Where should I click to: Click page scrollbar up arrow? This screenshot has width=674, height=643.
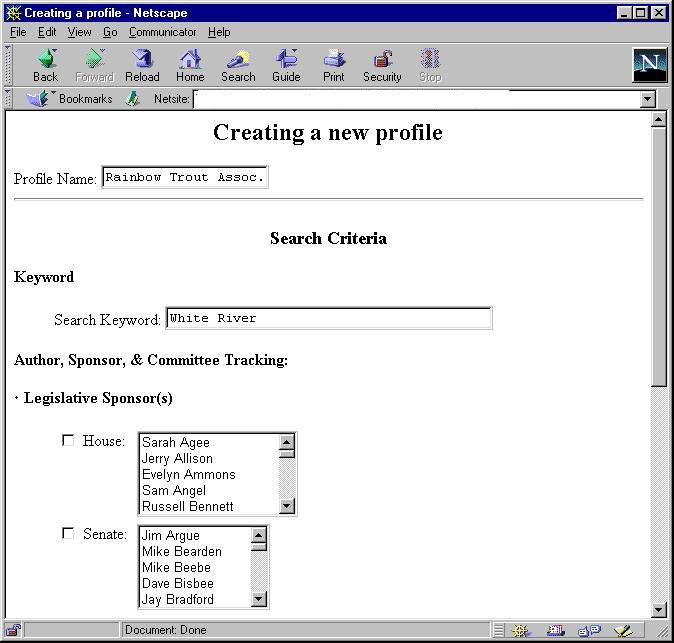[659, 119]
